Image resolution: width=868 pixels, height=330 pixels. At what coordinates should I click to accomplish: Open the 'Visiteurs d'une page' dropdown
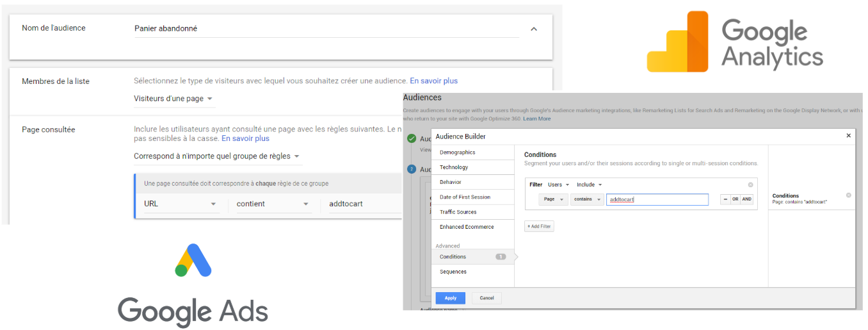(x=173, y=99)
